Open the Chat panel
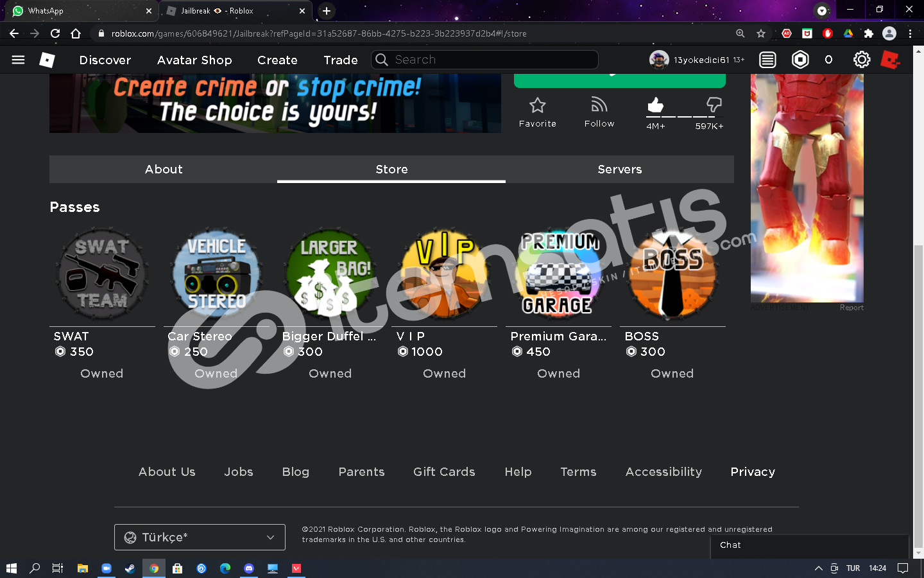924x578 pixels. click(x=810, y=545)
